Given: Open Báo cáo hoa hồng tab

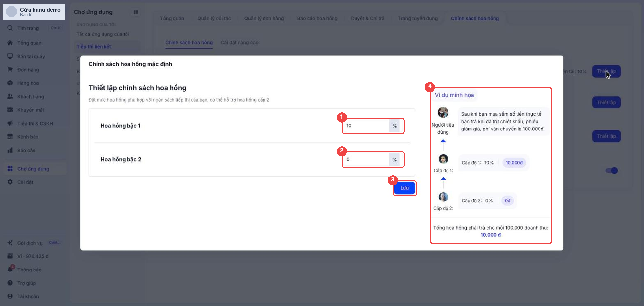Looking at the screenshot, I should click(317, 18).
